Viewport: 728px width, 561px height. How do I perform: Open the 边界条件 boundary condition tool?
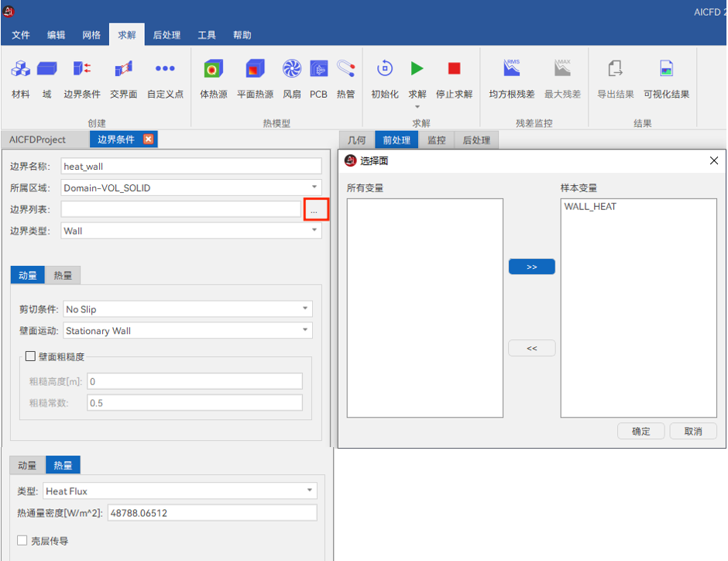click(82, 69)
